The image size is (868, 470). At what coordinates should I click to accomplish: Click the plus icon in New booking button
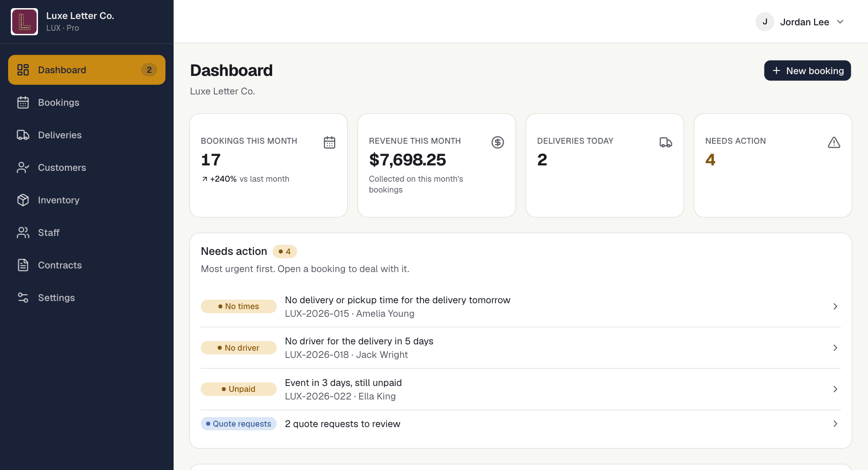776,70
